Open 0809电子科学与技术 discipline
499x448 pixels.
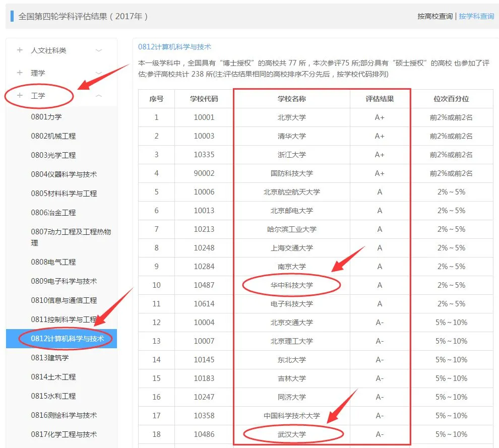(x=64, y=281)
